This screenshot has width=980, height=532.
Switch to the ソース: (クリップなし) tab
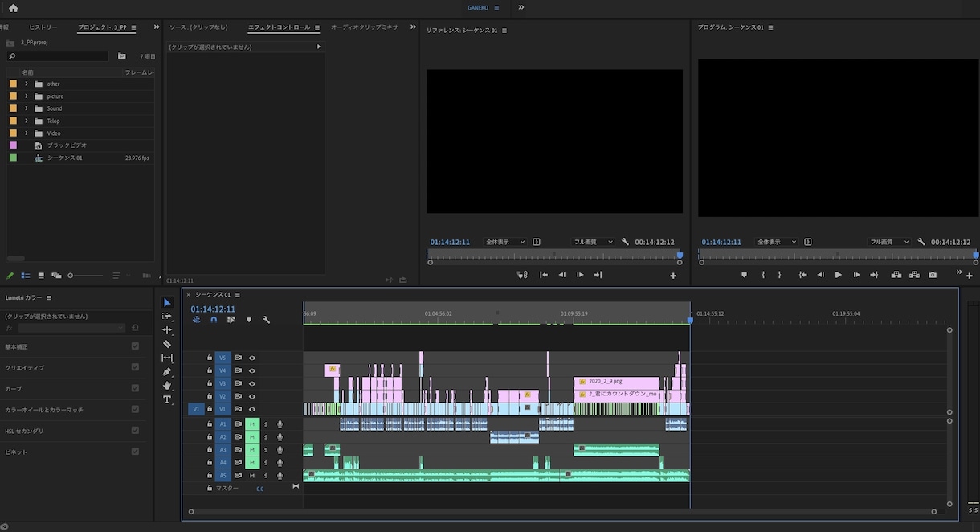click(199, 27)
